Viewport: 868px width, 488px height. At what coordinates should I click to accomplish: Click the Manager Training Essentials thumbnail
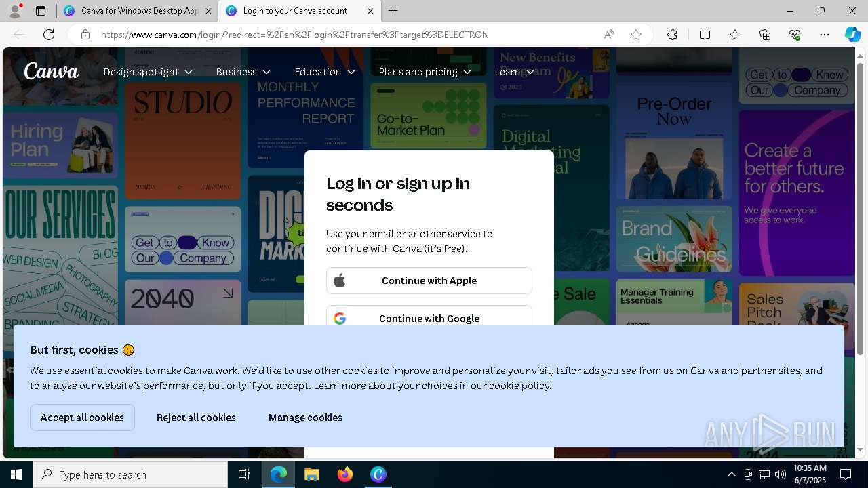pyautogui.click(x=674, y=302)
